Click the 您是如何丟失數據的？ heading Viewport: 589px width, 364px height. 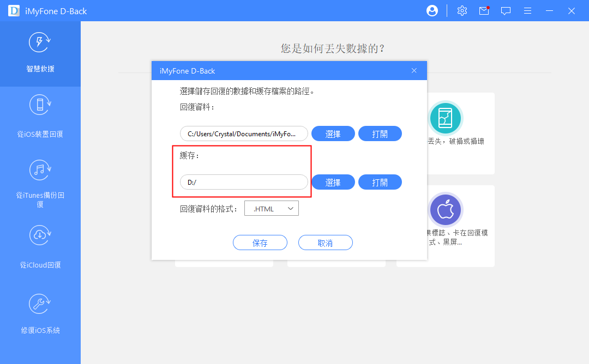[333, 48]
